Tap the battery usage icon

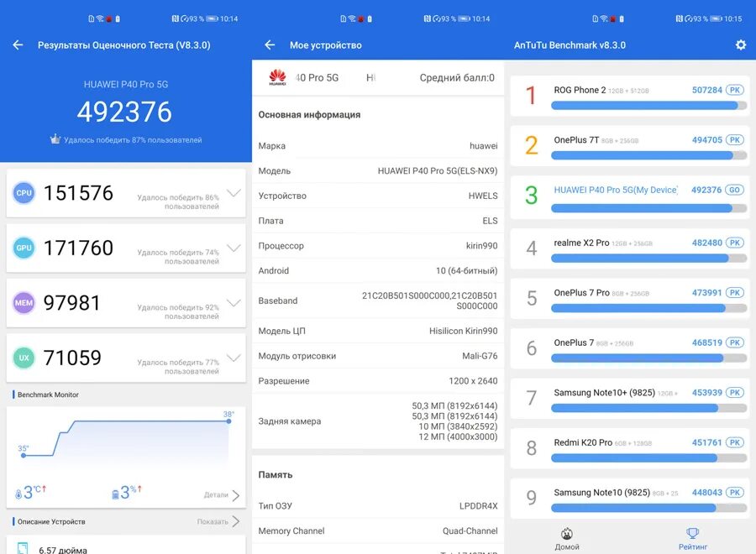(115, 494)
